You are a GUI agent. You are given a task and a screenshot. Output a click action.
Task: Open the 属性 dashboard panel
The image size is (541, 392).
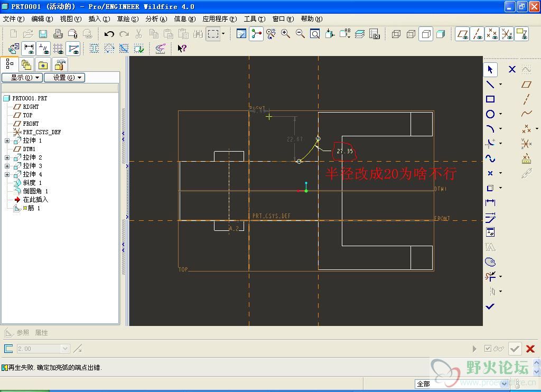click(x=41, y=333)
